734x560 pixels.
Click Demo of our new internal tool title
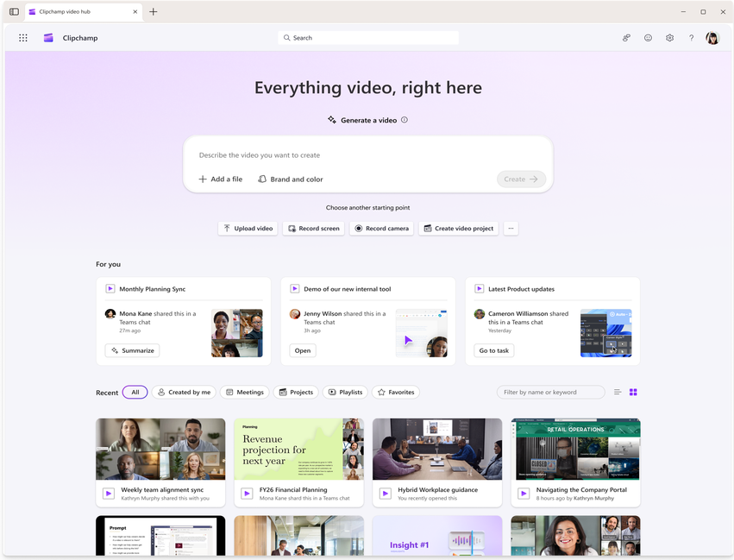348,289
